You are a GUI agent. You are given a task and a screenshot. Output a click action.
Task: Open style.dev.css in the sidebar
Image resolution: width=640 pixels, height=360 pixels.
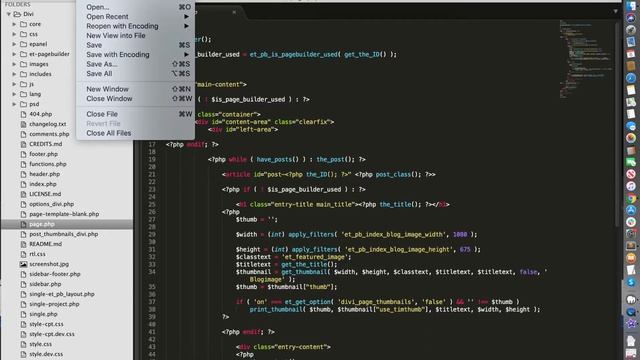point(46,354)
